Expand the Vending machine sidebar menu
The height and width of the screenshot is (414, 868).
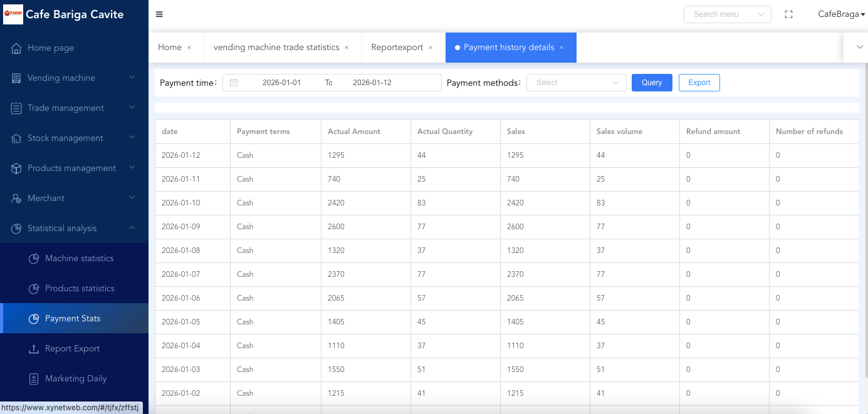[x=74, y=78]
